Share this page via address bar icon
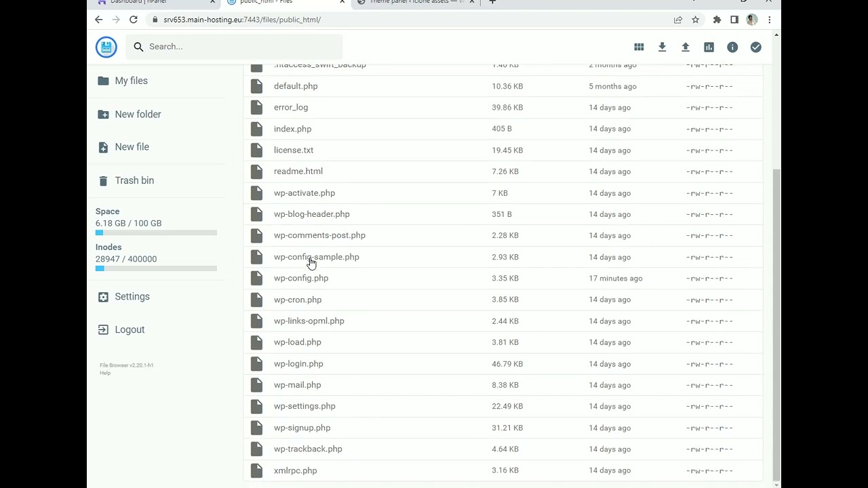 tap(678, 20)
